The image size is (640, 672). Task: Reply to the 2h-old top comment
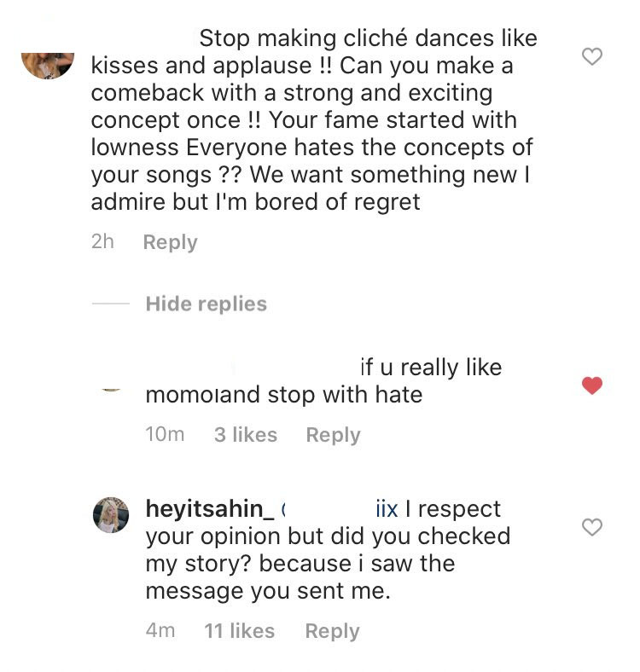(170, 242)
